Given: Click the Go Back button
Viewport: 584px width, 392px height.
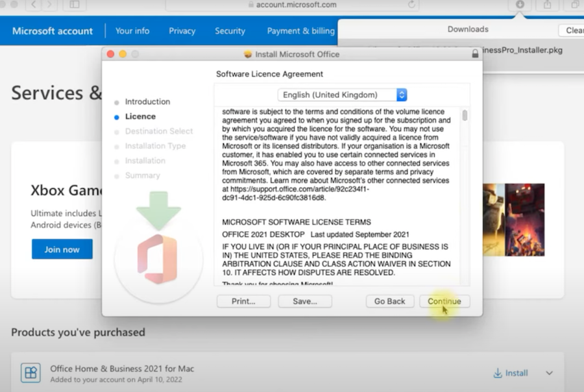Looking at the screenshot, I should point(389,301).
